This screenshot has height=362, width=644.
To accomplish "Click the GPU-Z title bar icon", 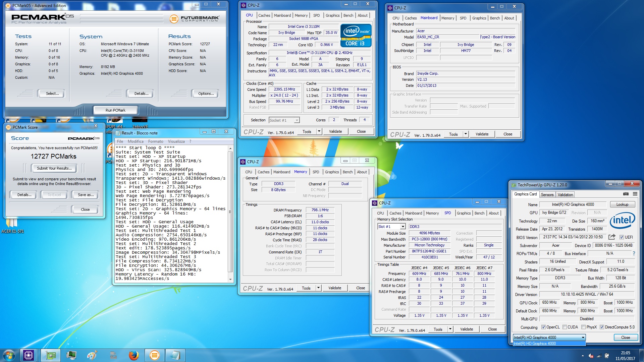I will click(x=514, y=185).
